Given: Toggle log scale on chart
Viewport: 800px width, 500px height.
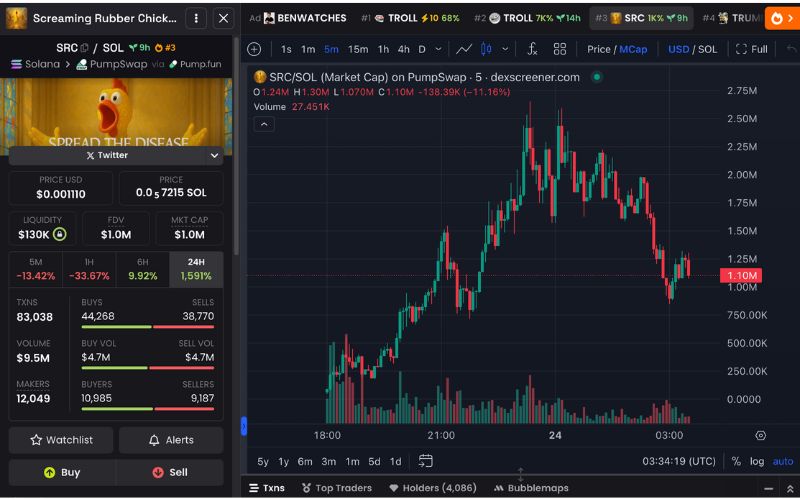Looking at the screenshot, I should click(757, 461).
